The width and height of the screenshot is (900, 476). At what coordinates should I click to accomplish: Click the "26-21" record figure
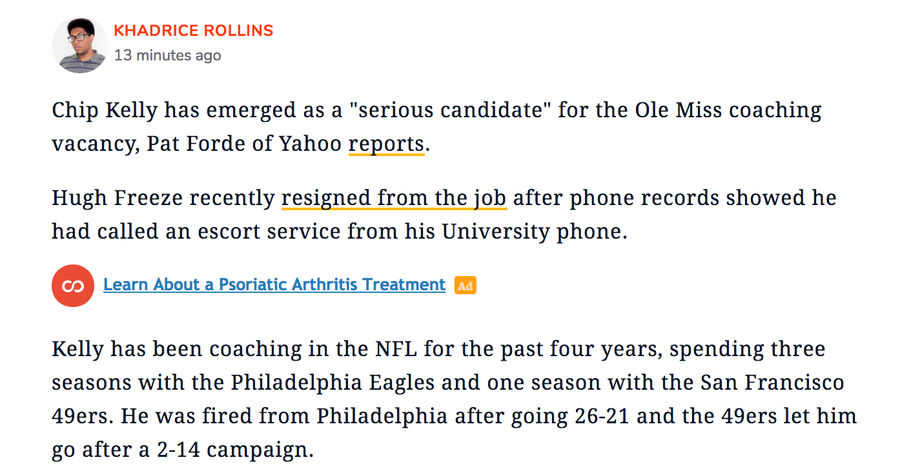point(602,416)
